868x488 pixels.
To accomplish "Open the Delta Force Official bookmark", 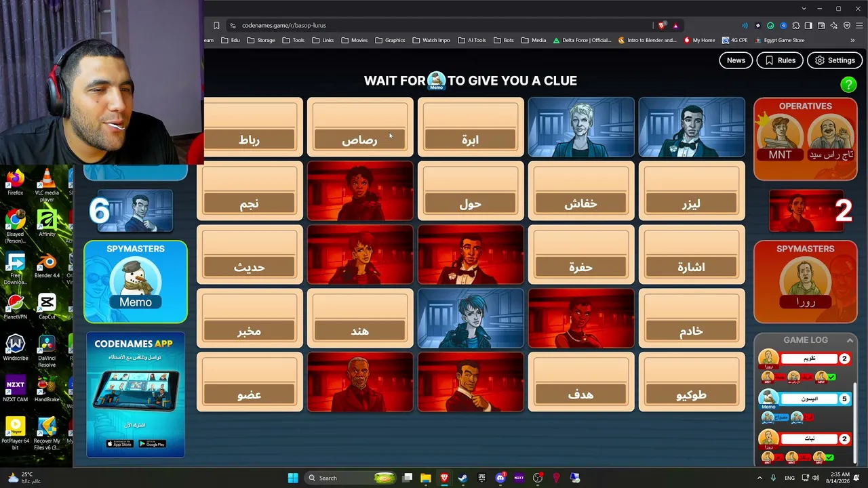I will pos(582,40).
